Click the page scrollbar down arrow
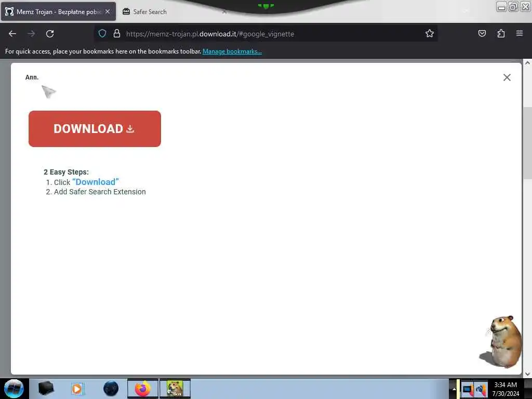The image size is (532, 399). 527,374
